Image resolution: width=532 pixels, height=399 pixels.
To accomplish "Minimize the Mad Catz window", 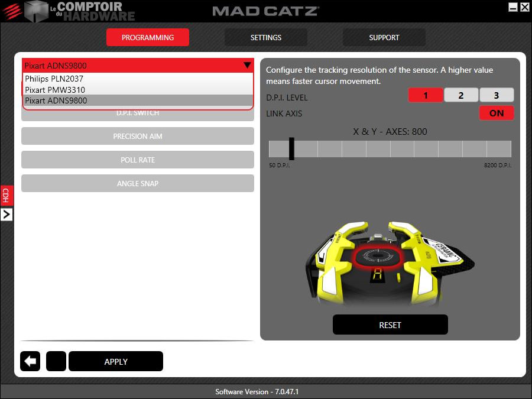I will [512, 7].
